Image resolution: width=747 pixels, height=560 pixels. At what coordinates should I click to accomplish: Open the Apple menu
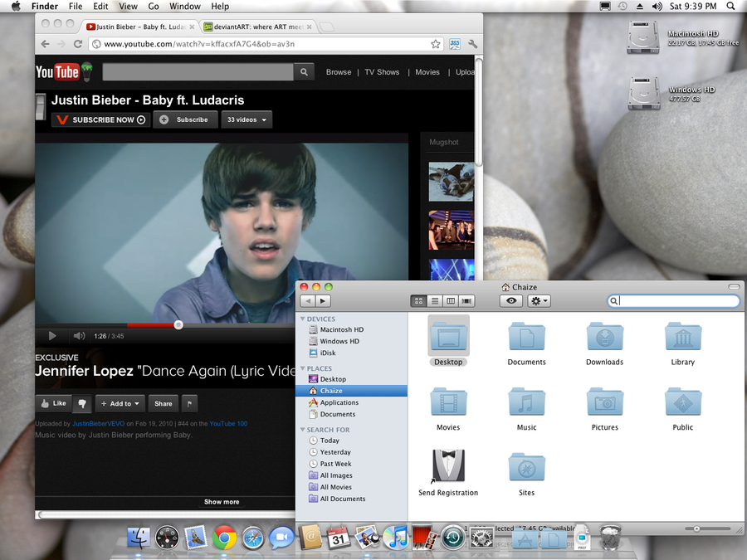16,6
